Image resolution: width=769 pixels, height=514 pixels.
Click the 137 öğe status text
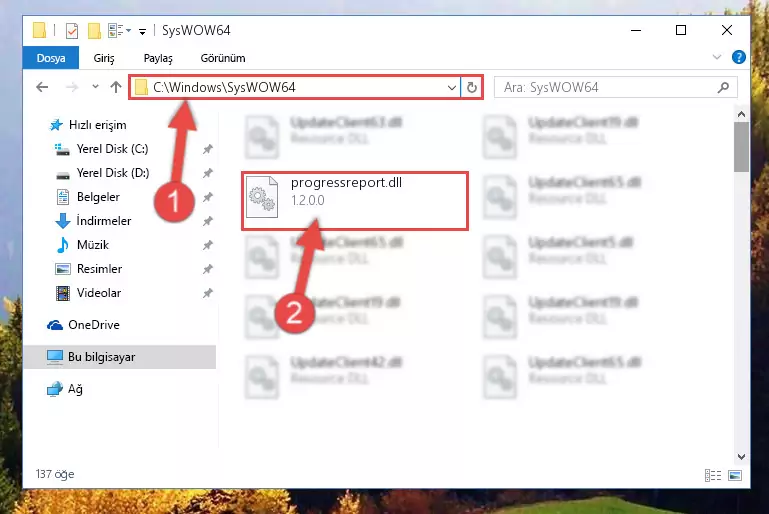point(55,474)
